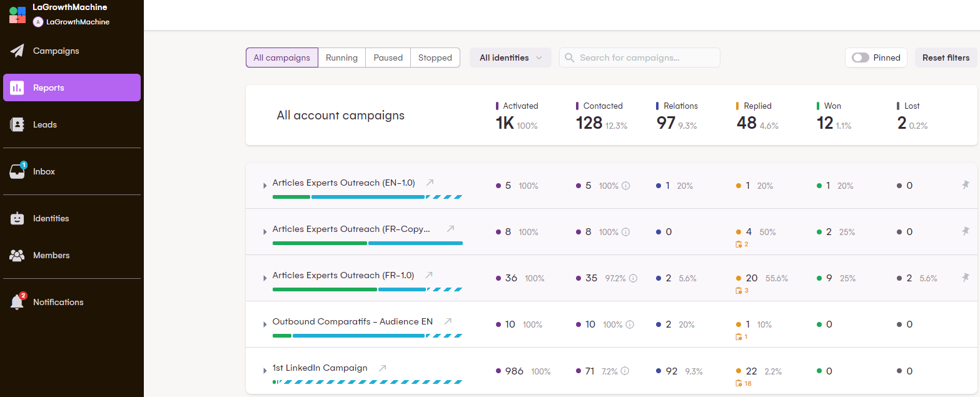Pin Articles Experts Outreach (EN-1.0) campaign

tap(965, 185)
